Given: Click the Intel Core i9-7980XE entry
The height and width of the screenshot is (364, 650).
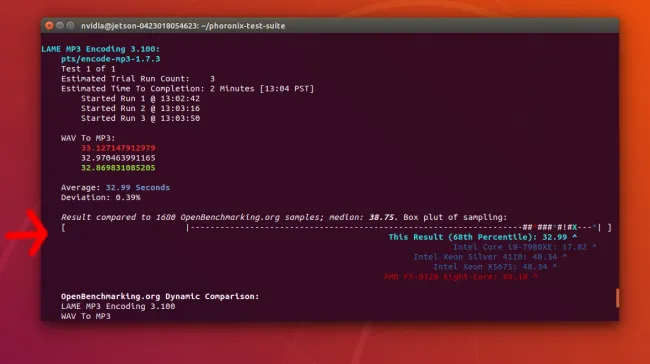Looking at the screenshot, I should 524,247.
